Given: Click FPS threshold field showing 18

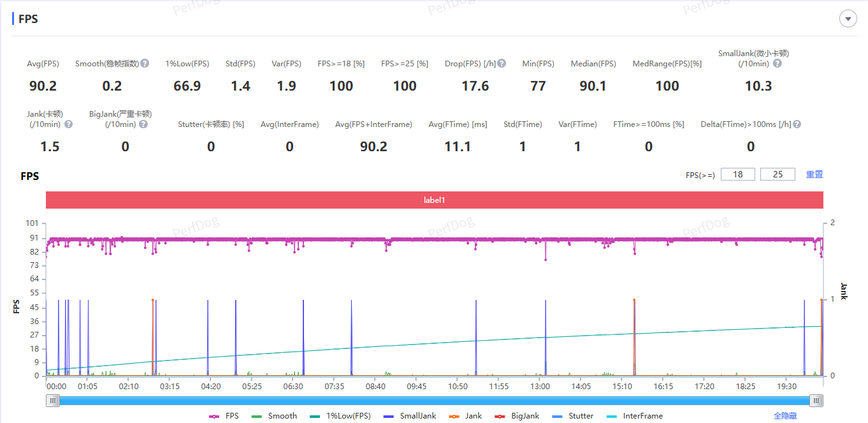Looking at the screenshot, I should click(x=738, y=174).
